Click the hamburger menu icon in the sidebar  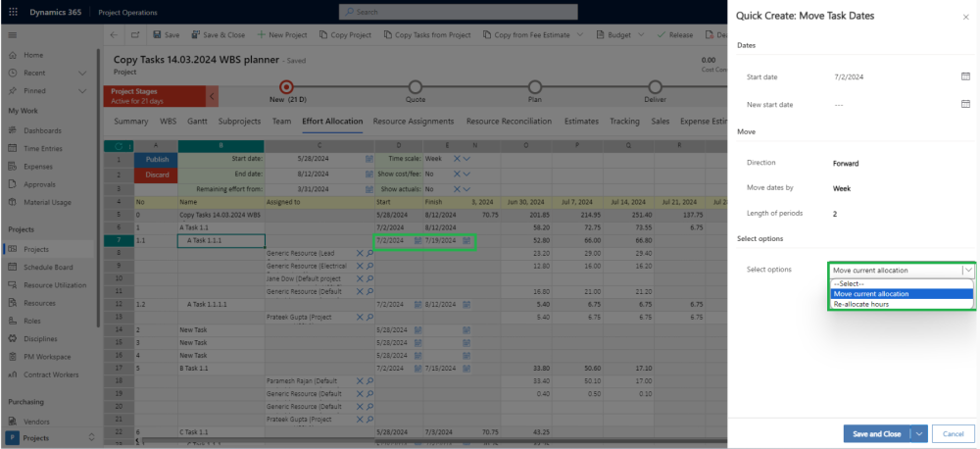[13, 35]
